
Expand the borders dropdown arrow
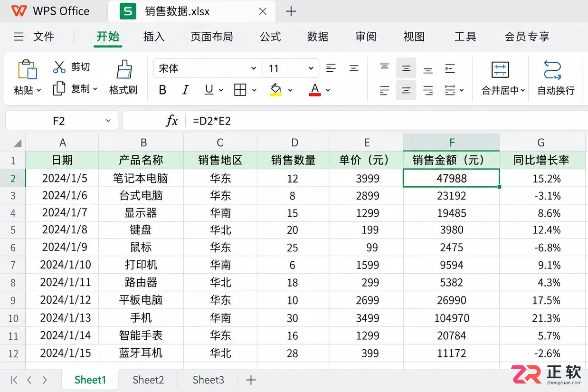[254, 90]
